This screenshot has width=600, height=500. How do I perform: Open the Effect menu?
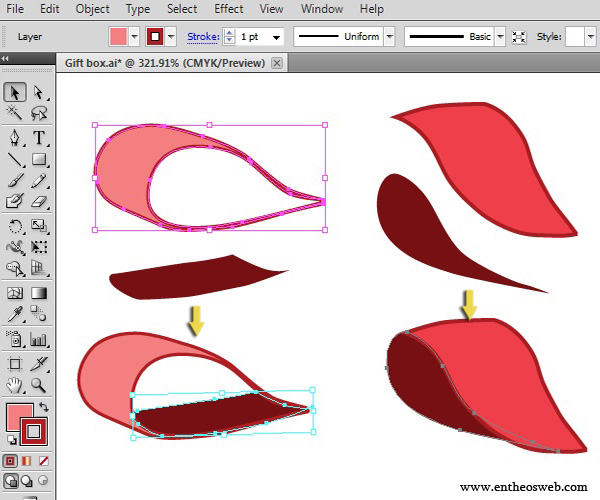point(228,9)
